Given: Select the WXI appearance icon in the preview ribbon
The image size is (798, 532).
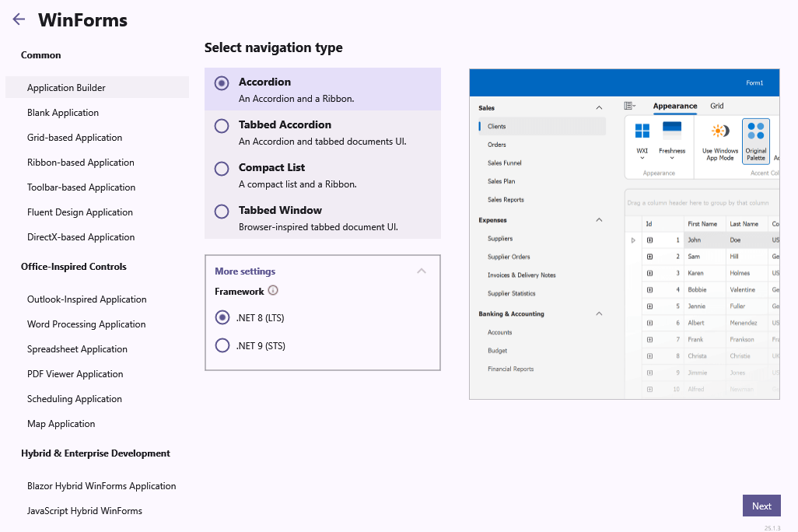Looking at the screenshot, I should coord(642,130).
